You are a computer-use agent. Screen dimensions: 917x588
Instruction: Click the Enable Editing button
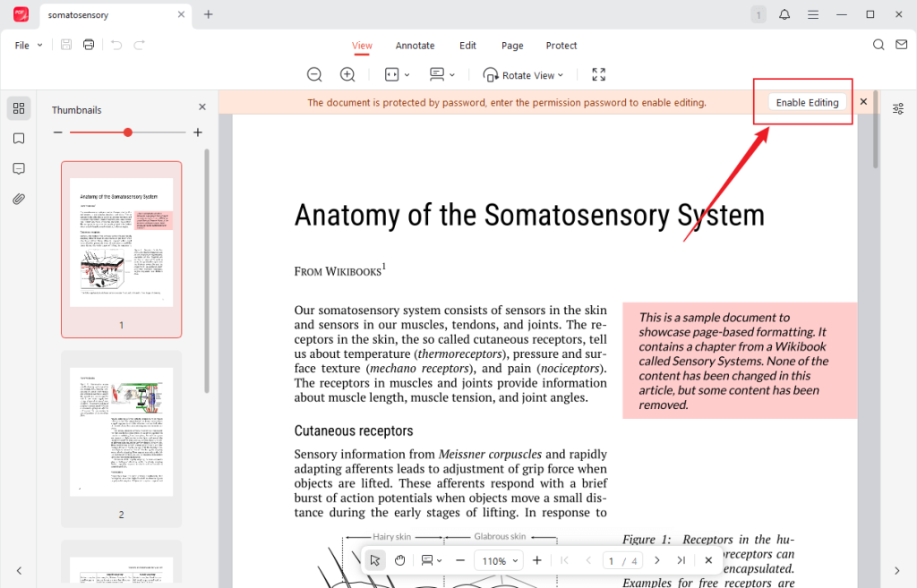click(807, 102)
